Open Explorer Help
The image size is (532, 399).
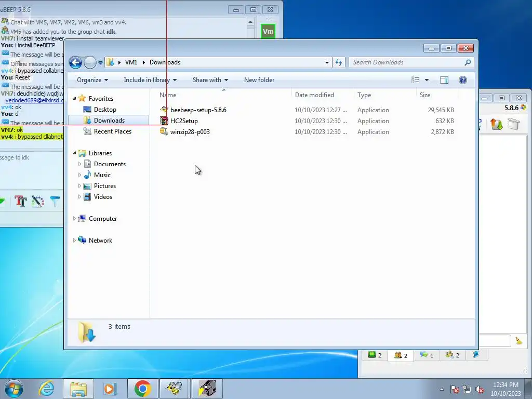(x=463, y=80)
